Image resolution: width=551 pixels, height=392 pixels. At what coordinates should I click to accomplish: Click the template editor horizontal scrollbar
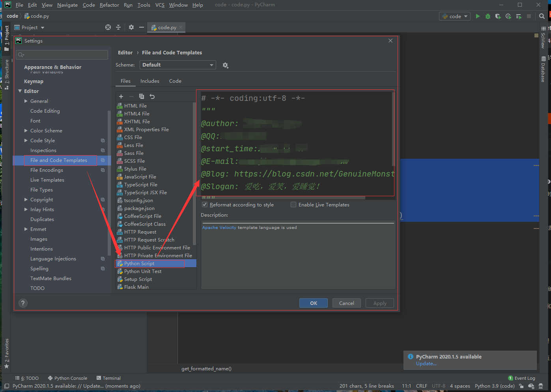tap(283, 198)
